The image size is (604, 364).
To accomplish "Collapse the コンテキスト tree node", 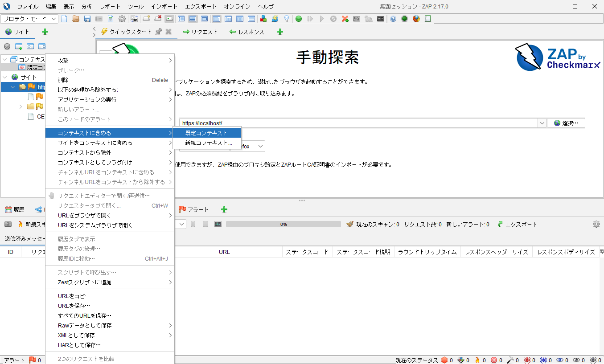I will pos(4,59).
